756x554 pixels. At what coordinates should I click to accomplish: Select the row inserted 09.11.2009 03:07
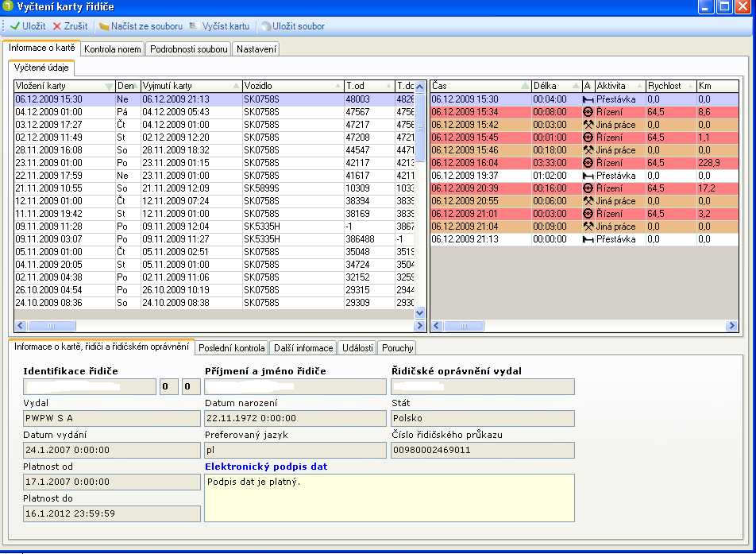(214, 239)
